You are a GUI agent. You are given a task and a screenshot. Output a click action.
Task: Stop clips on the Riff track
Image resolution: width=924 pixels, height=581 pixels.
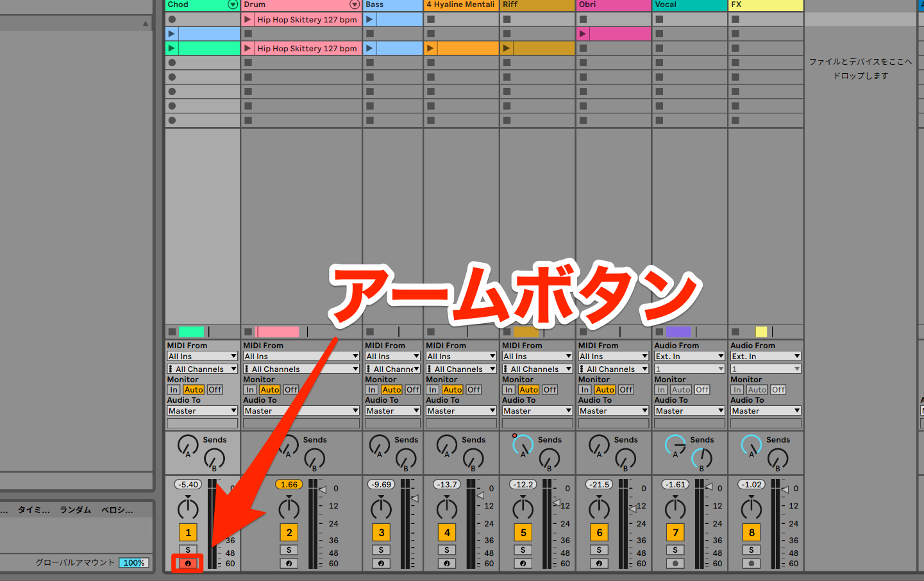507,332
